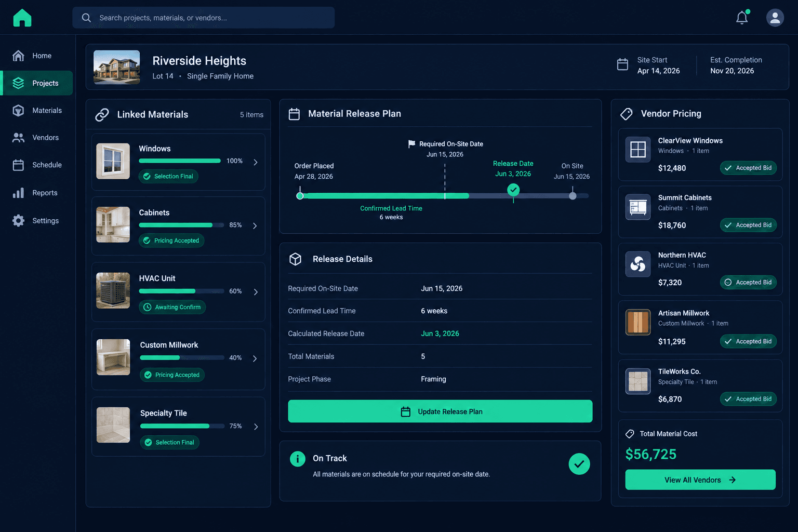Screen dimensions: 798x532
Task: Click the Artisan Millwork wood swatch thumbnail
Action: [638, 323]
